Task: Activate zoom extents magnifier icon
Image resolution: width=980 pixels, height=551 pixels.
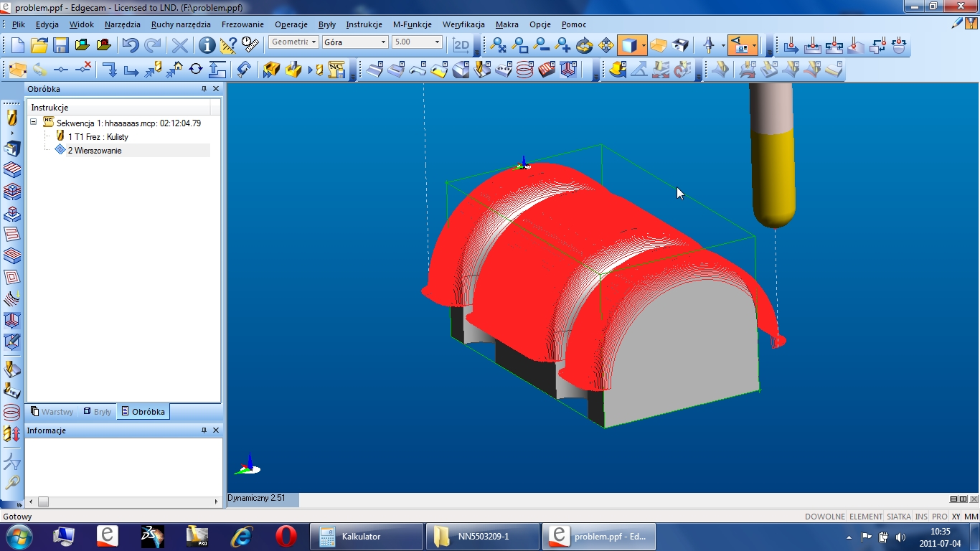Action: click(x=498, y=45)
